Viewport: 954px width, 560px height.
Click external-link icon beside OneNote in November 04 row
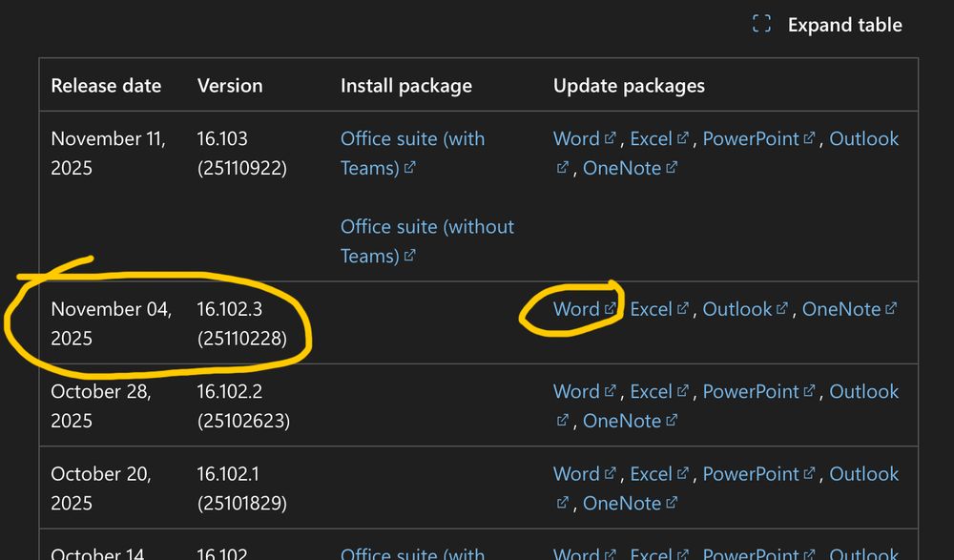point(891,306)
